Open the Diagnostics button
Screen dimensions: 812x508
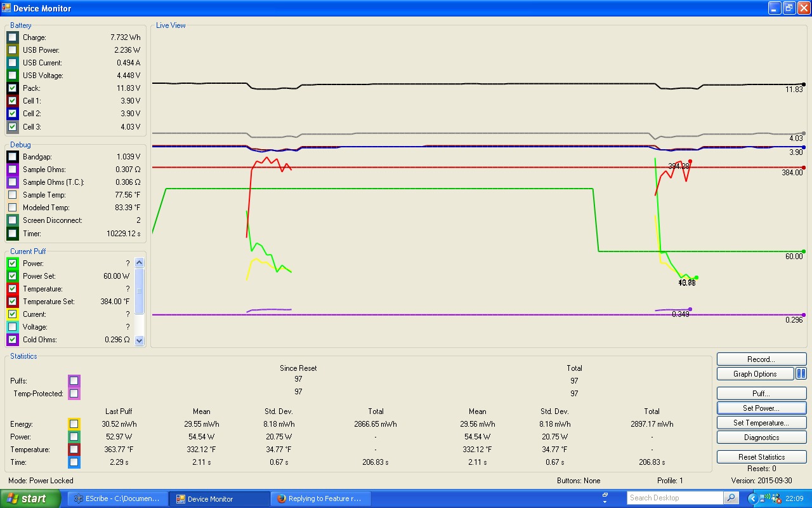click(x=761, y=438)
